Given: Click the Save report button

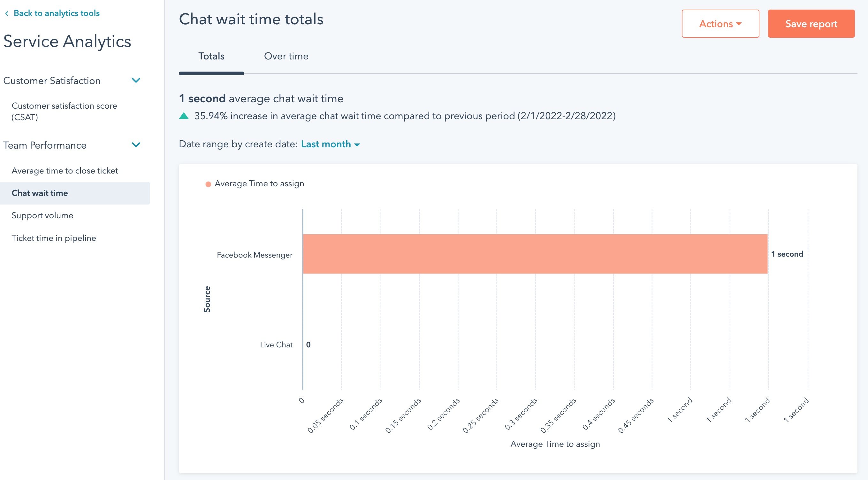Looking at the screenshot, I should (811, 24).
